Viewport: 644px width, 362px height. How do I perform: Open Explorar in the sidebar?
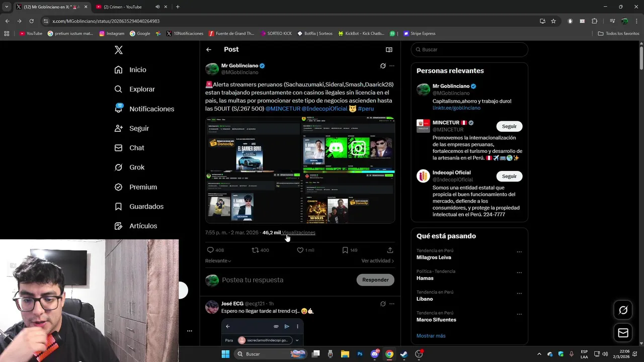(x=134, y=89)
